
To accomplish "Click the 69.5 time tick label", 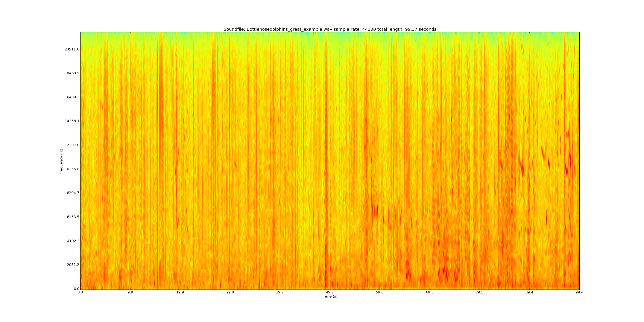I will [x=430, y=292].
